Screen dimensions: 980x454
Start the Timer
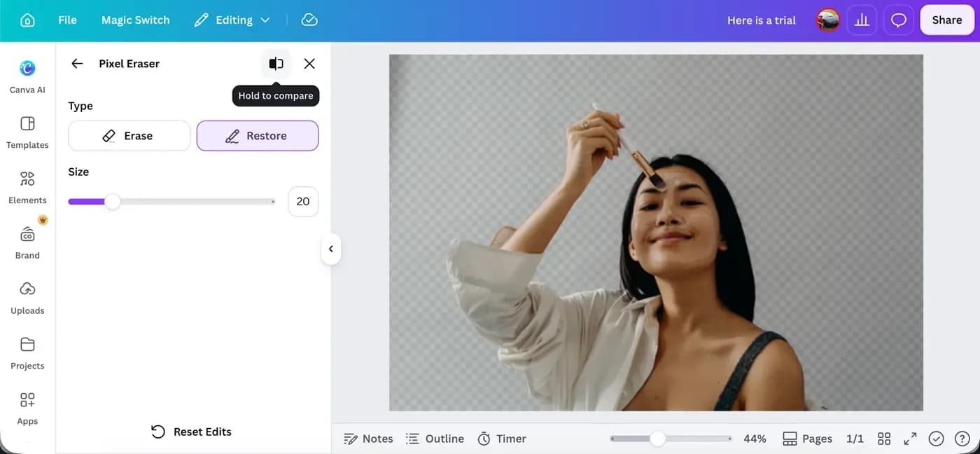(x=502, y=439)
